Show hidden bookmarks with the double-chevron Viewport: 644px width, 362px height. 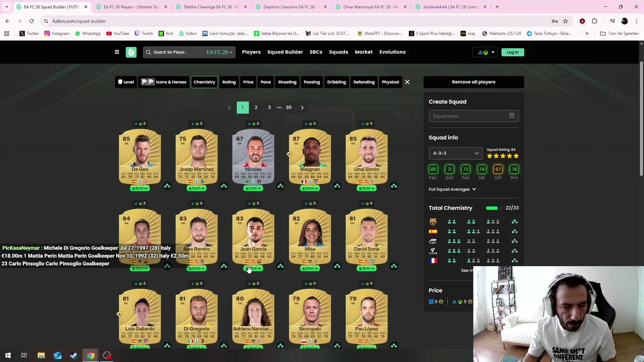[x=587, y=33]
